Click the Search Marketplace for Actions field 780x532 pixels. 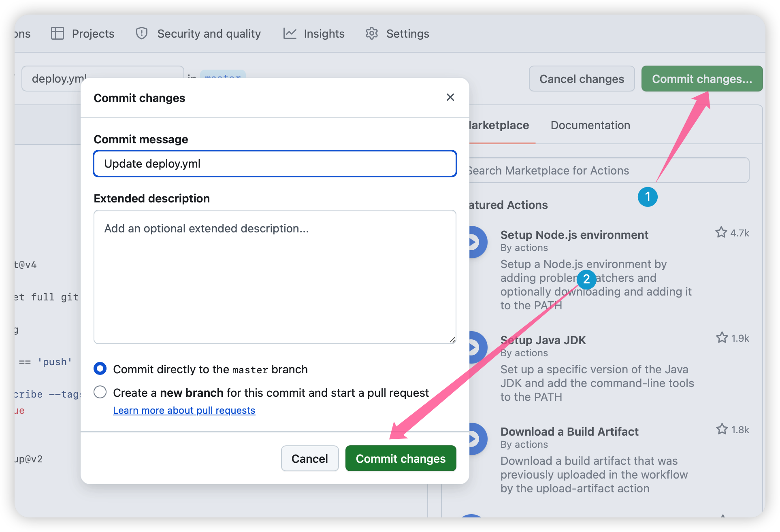(x=607, y=170)
